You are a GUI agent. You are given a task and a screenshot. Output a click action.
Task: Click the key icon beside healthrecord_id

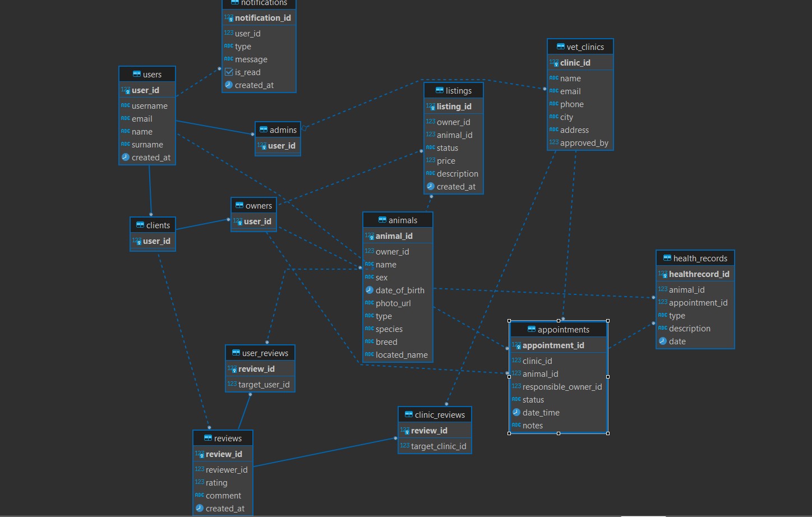tap(662, 274)
